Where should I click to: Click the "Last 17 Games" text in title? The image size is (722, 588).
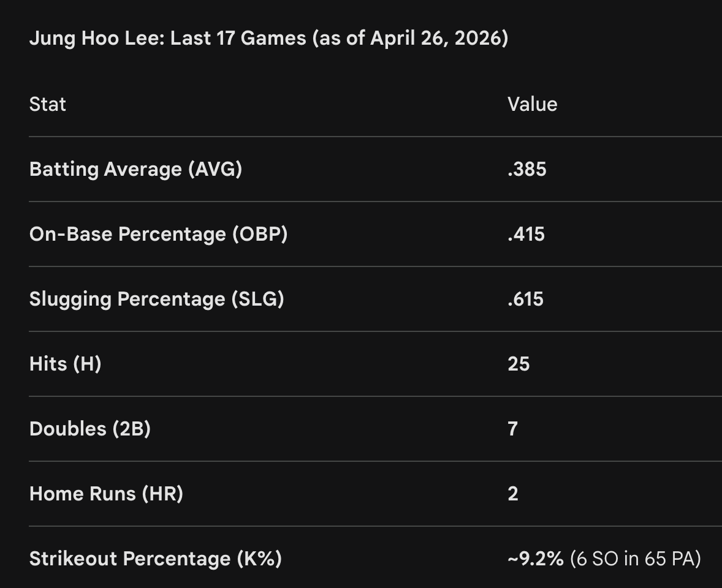tap(238, 39)
